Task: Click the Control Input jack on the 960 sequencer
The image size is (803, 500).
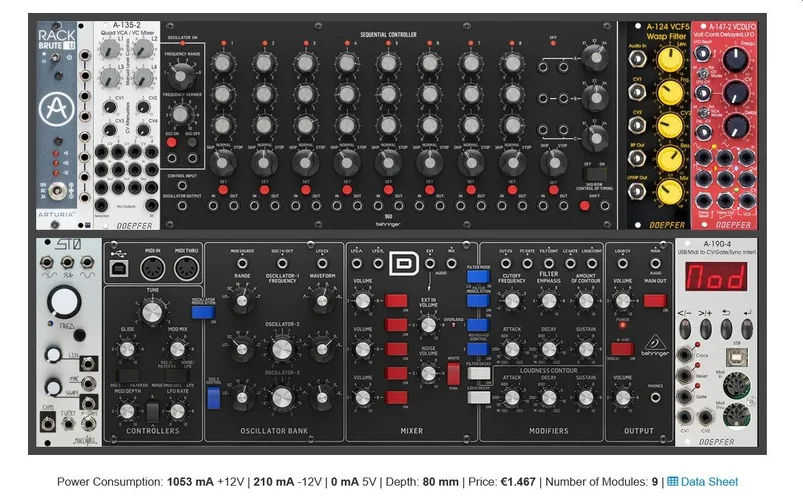Action: coord(182,185)
